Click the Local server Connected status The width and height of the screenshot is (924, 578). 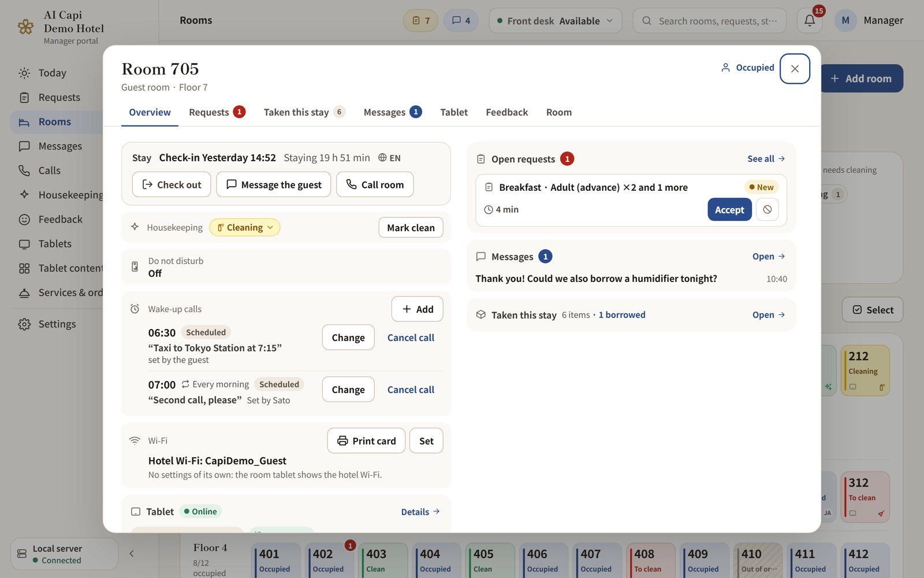64,554
